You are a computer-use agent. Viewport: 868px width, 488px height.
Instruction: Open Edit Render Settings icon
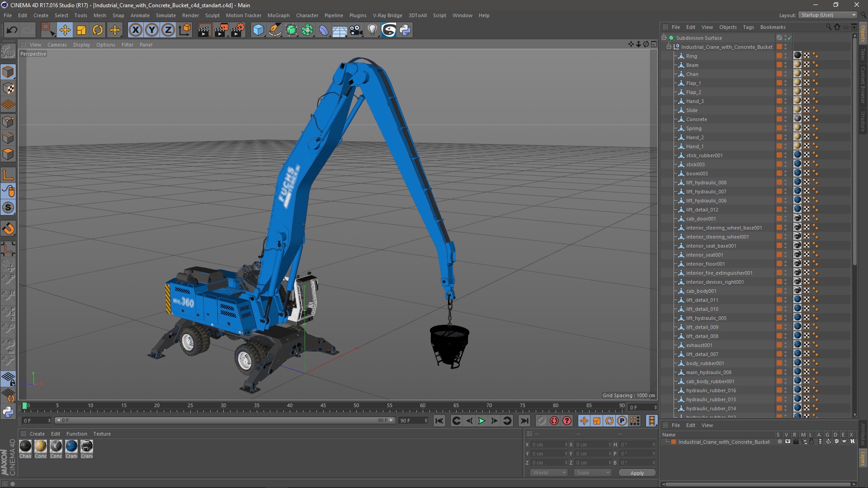point(238,30)
